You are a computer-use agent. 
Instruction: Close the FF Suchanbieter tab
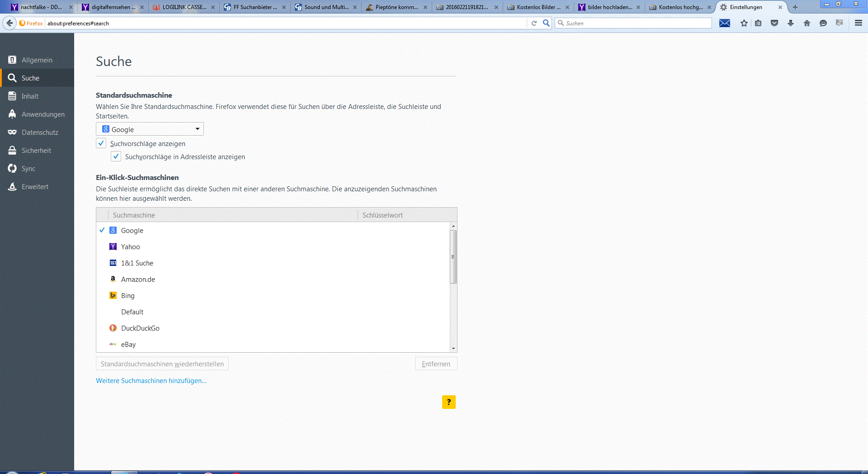284,7
